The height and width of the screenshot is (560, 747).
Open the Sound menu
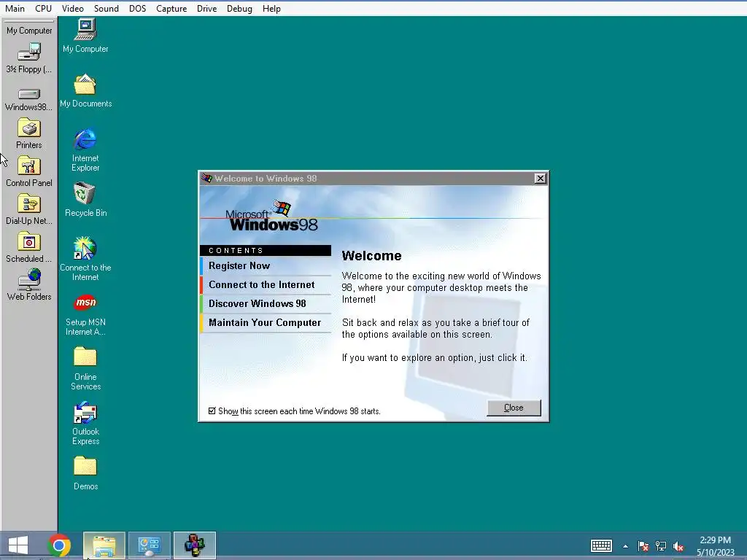107,9
